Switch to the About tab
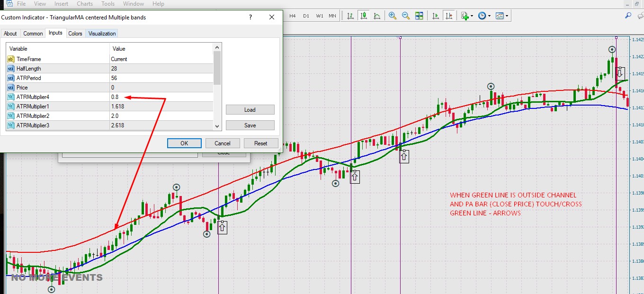644x294 pixels. [10, 34]
